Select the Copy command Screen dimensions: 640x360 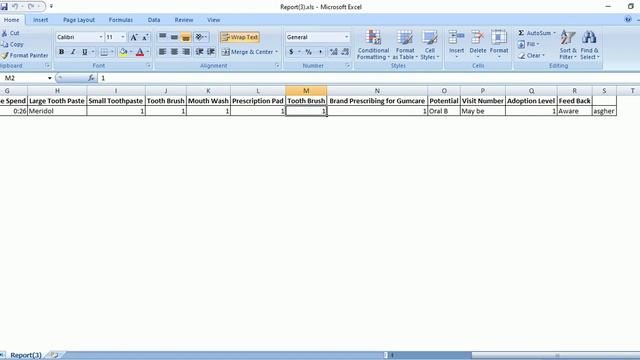pos(12,44)
